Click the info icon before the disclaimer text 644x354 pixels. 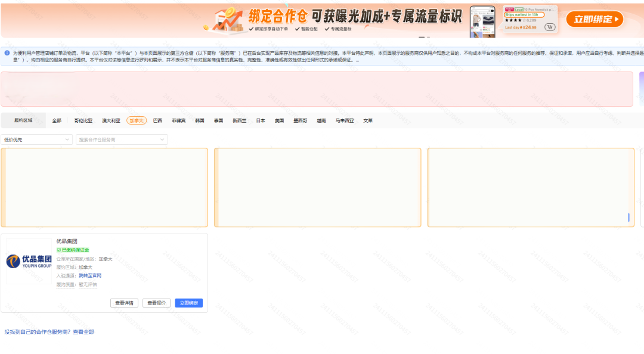point(6,52)
